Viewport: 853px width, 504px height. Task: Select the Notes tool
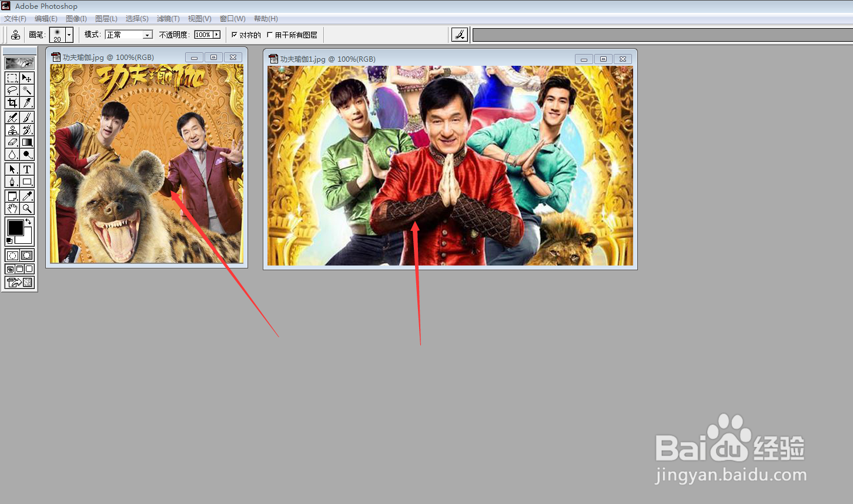coord(12,196)
